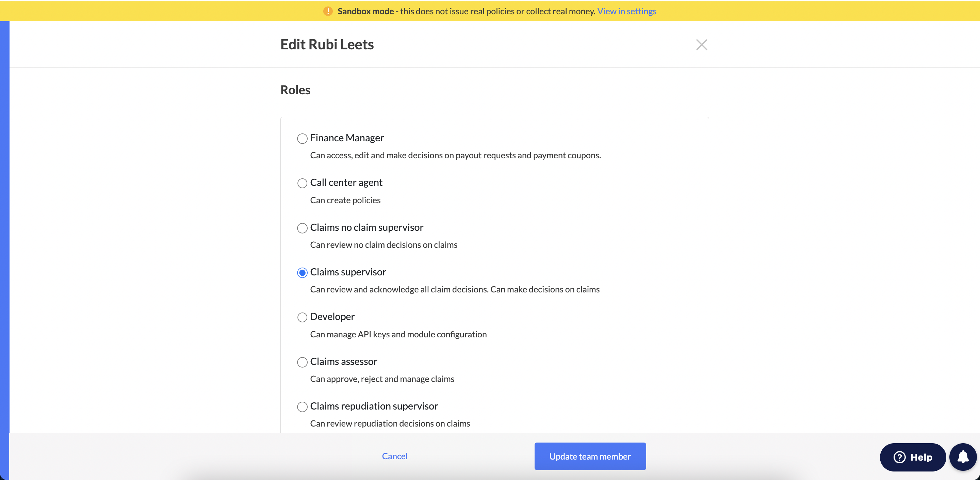Open View in settings link
Image resolution: width=980 pixels, height=480 pixels.
click(x=626, y=12)
